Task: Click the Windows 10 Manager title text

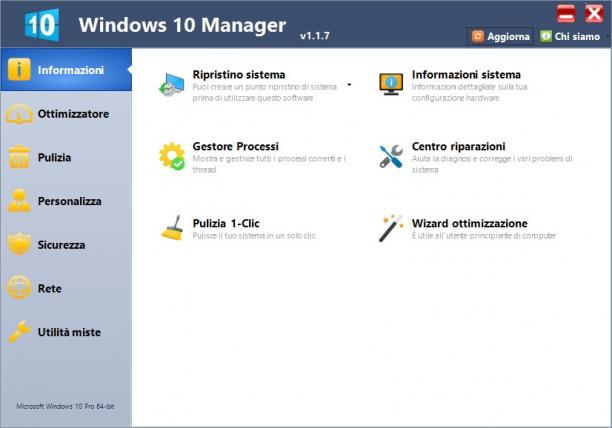Action: (182, 25)
